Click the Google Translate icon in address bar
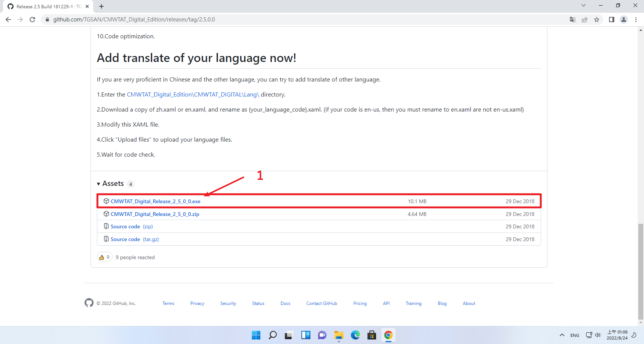This screenshot has height=344, width=644. [x=572, y=20]
